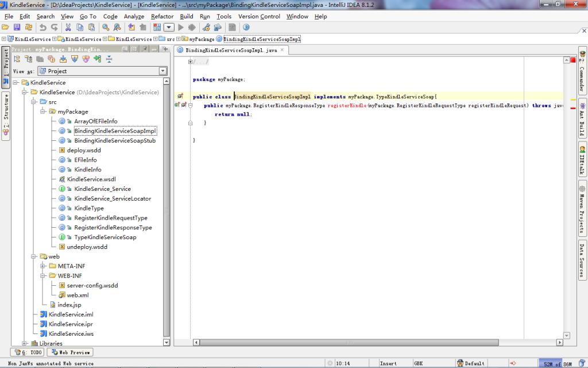Expand the folded comment in editor
The width and height of the screenshot is (588, 368).
[x=190, y=62]
